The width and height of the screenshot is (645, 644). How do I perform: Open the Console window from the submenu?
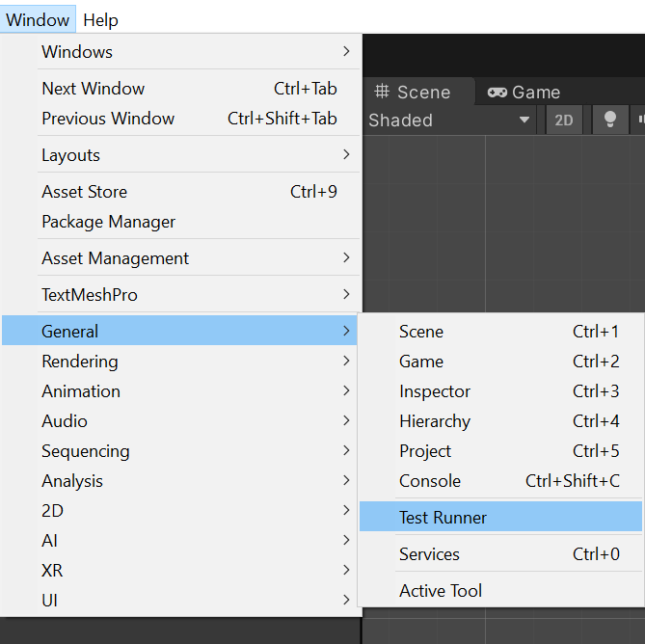(430, 481)
